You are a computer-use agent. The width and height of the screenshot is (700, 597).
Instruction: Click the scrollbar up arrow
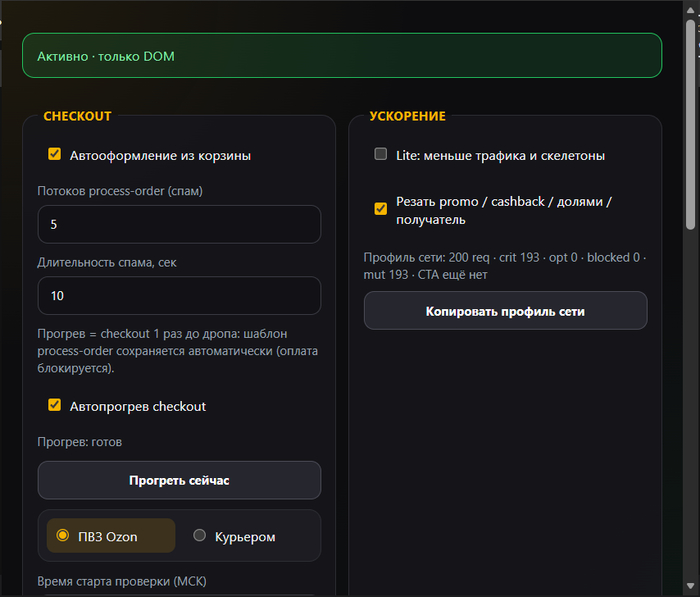pyautogui.click(x=691, y=10)
